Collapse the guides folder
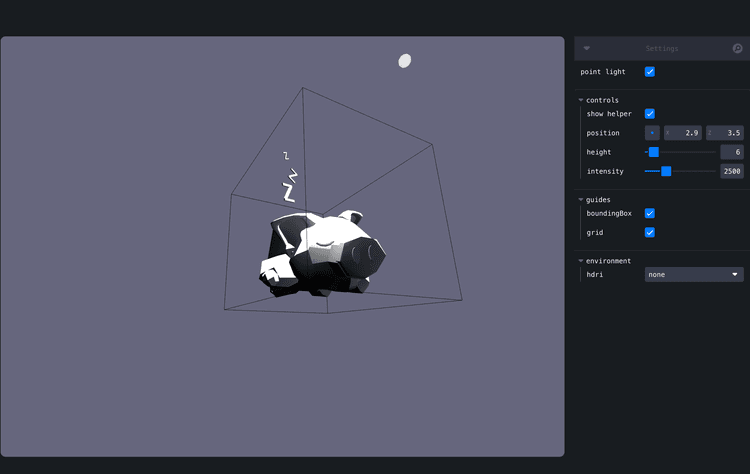The height and width of the screenshot is (474, 750). point(581,199)
